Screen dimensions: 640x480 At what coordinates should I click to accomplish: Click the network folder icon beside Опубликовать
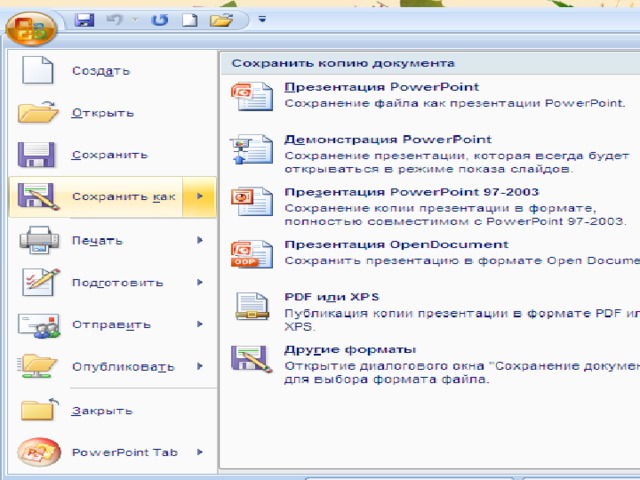(x=37, y=366)
